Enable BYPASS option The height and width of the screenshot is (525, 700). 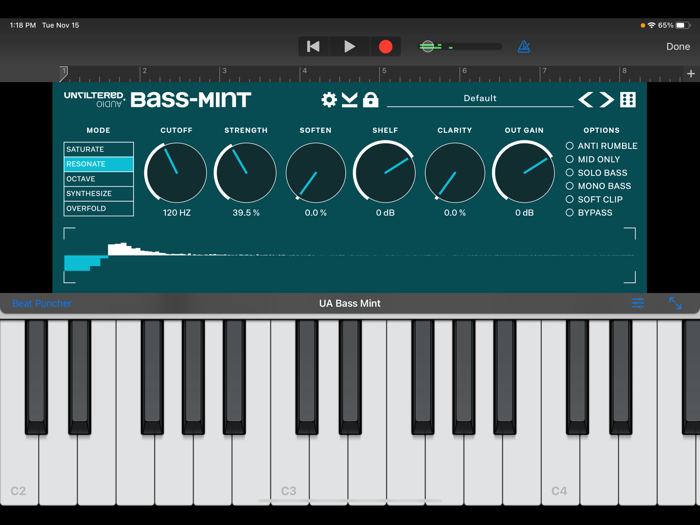pyautogui.click(x=589, y=213)
